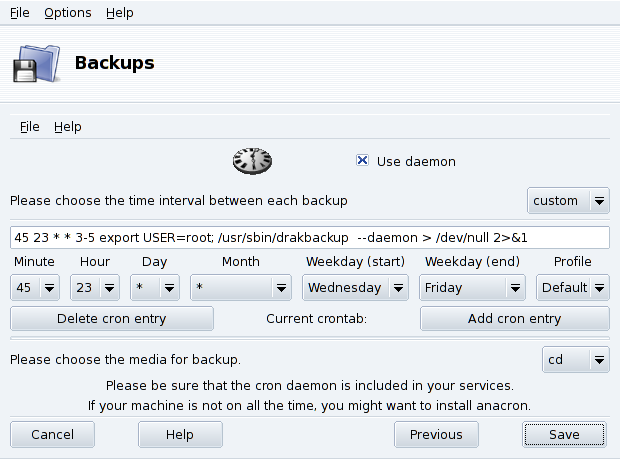Screen dimensions: 620x460
Task: Open the backup media dropdown showing cd
Action: tap(575, 359)
